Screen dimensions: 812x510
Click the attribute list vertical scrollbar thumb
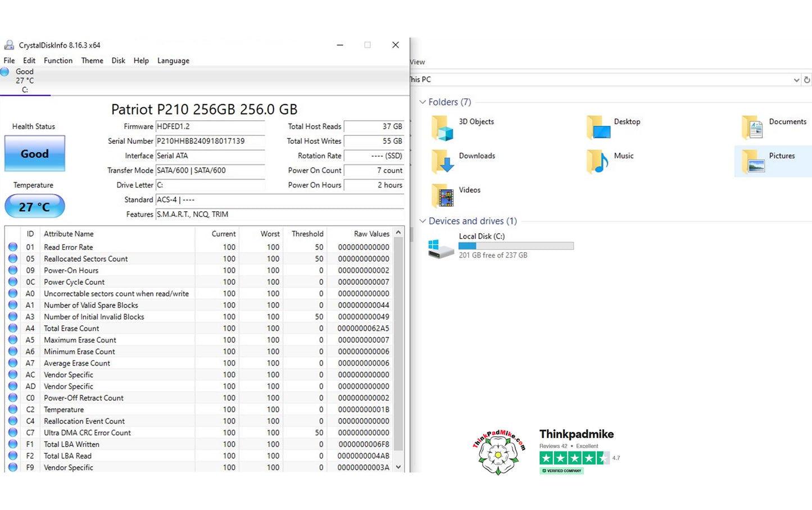pos(398,344)
